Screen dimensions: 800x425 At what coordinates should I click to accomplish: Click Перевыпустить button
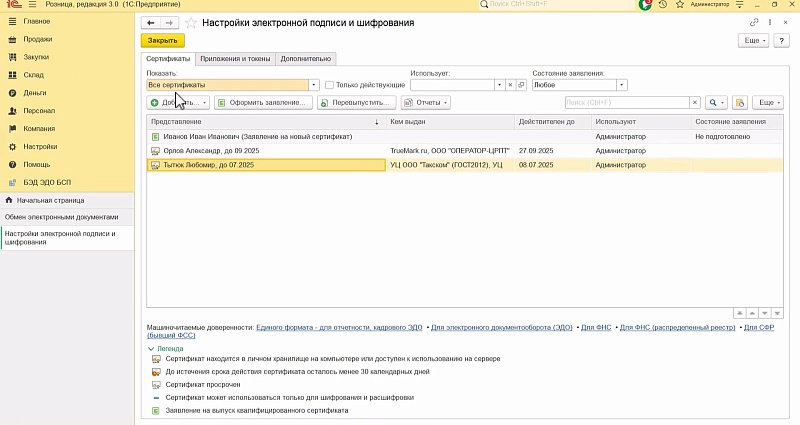(357, 103)
